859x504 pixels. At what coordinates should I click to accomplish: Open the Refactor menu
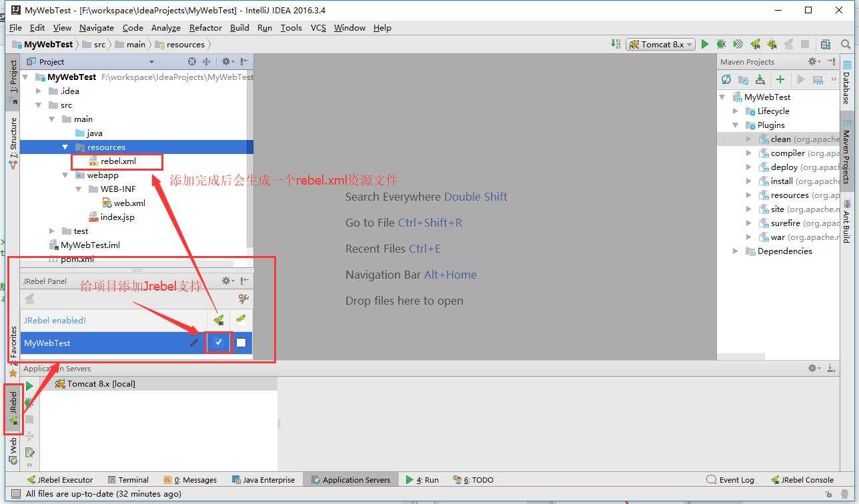click(x=205, y=27)
